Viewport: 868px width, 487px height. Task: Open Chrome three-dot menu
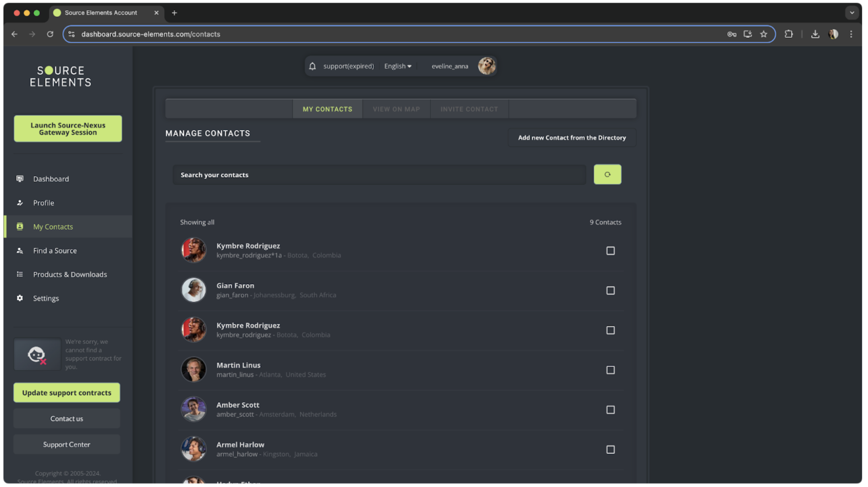(x=851, y=34)
